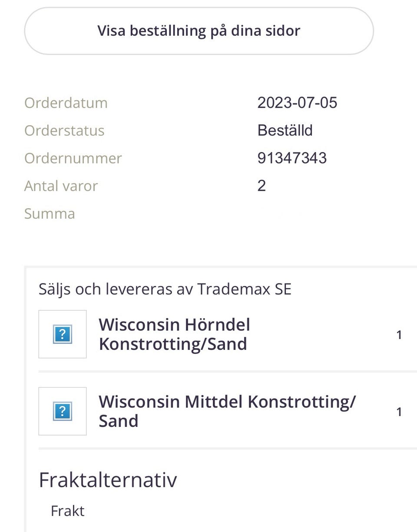Select the order number 91347343
This screenshot has width=417, height=532.
click(x=292, y=158)
